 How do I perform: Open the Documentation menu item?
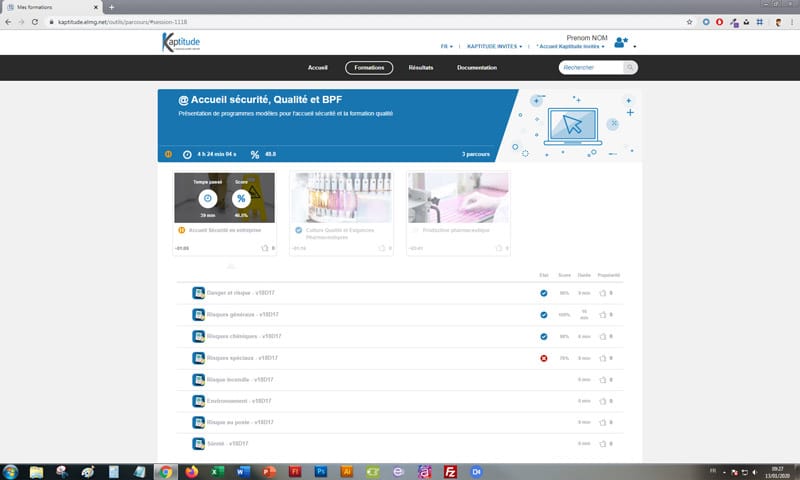[x=477, y=68]
